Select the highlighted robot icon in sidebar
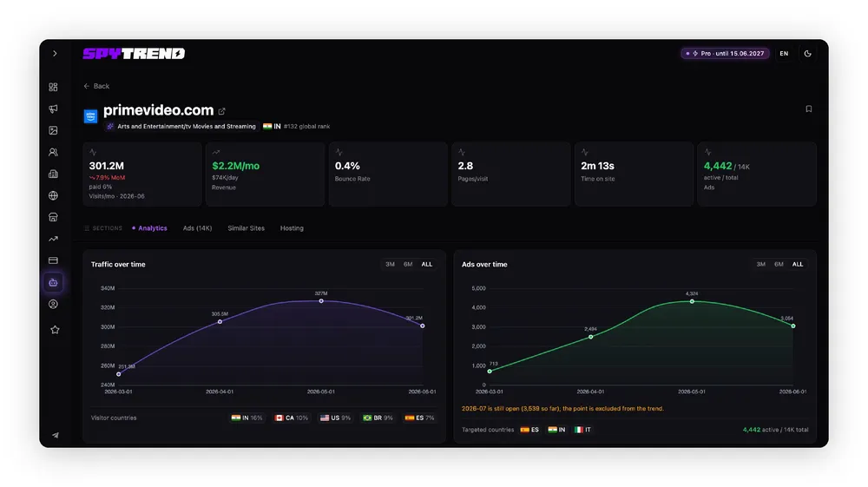Image resolution: width=868 pixels, height=487 pixels. [x=53, y=282]
